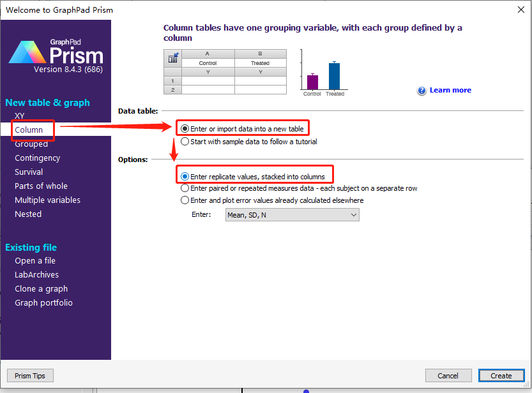Choose Enter paired or repeated measures data

[x=300, y=188]
